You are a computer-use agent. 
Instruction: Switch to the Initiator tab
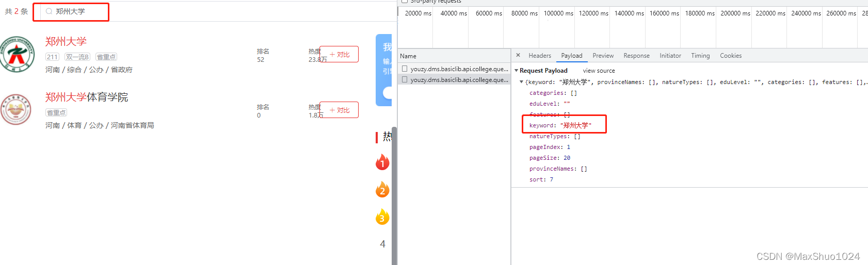[670, 56]
